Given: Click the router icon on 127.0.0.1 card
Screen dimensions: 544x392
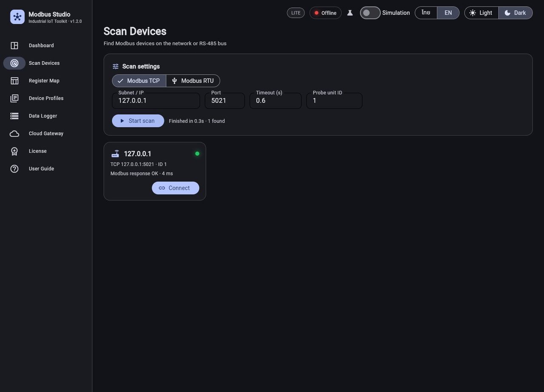Looking at the screenshot, I should point(116,154).
